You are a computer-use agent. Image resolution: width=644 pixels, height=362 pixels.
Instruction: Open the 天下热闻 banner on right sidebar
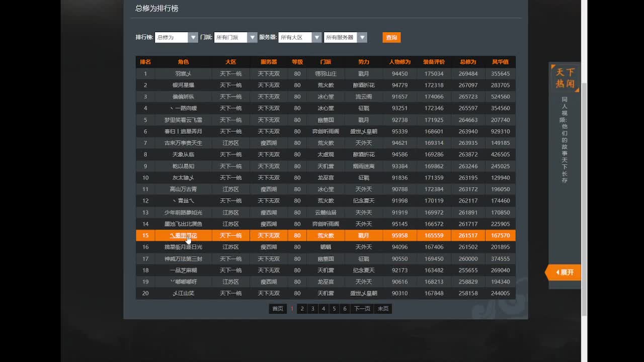(x=565, y=78)
